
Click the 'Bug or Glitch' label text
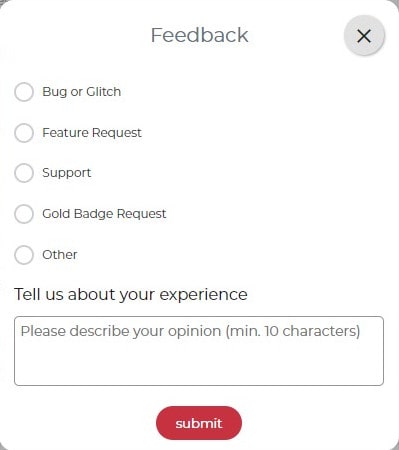(x=82, y=92)
